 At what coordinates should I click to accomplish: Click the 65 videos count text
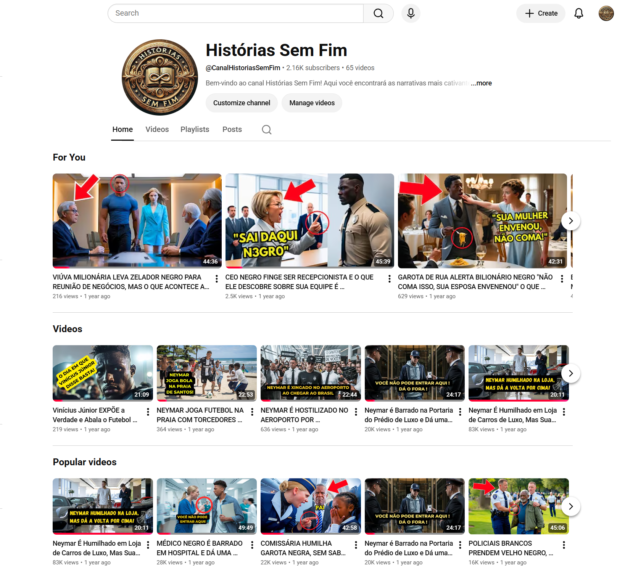[360, 68]
